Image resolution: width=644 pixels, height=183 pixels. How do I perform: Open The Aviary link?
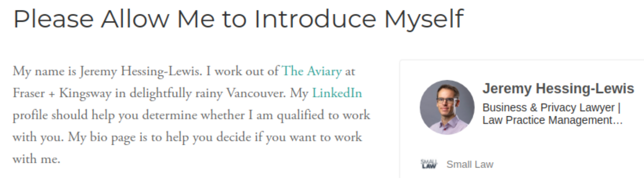click(x=312, y=71)
